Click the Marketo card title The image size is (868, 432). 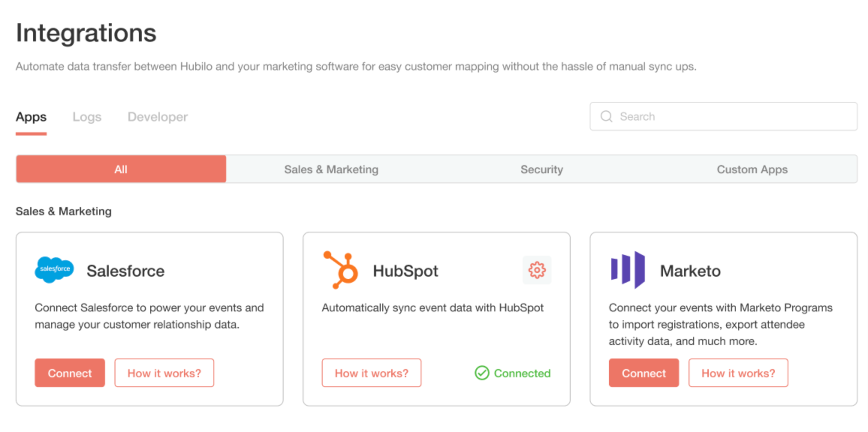coord(690,271)
